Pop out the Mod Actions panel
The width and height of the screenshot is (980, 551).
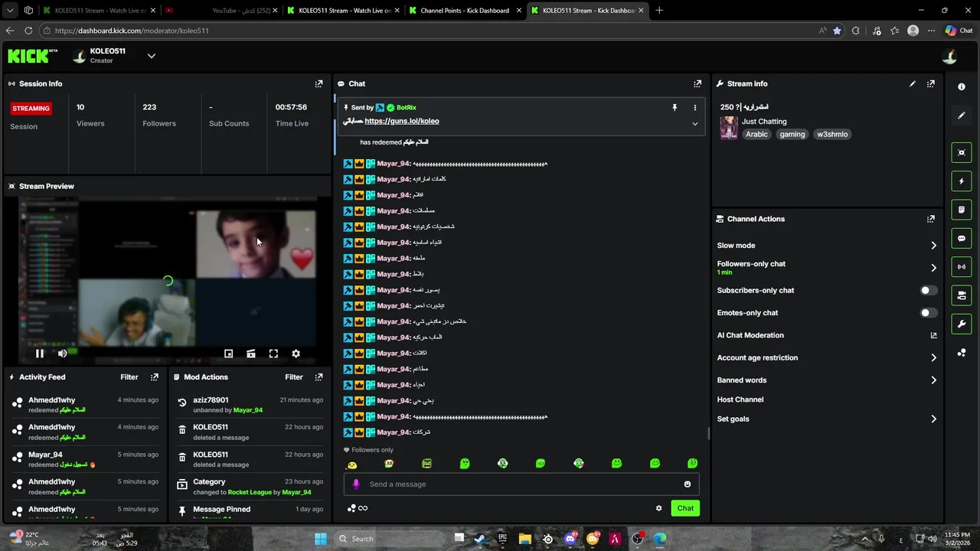(319, 377)
